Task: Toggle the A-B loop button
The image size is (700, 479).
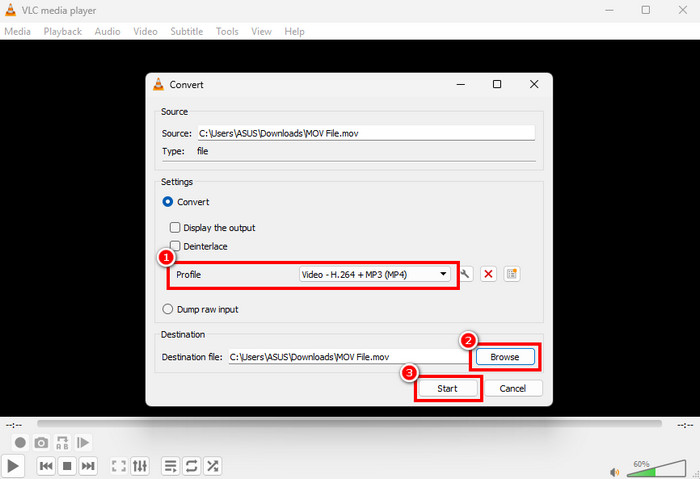Action: coord(62,442)
